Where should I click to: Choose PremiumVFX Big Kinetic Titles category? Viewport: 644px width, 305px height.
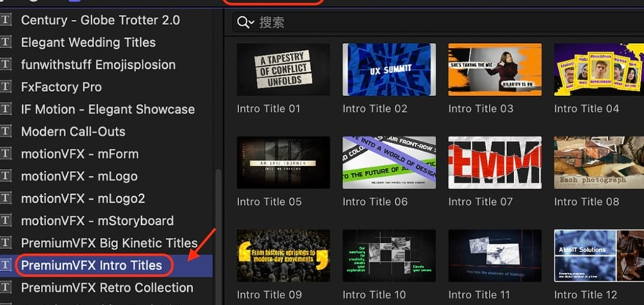click(109, 243)
